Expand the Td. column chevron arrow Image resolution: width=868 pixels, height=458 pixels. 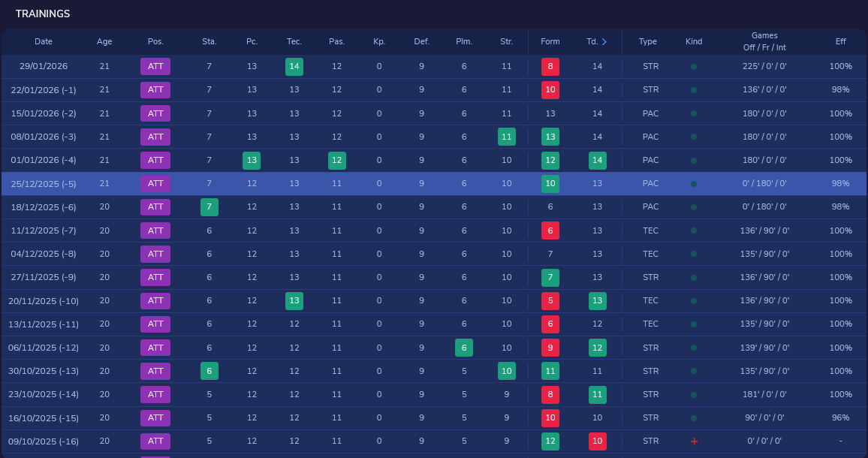tap(604, 41)
